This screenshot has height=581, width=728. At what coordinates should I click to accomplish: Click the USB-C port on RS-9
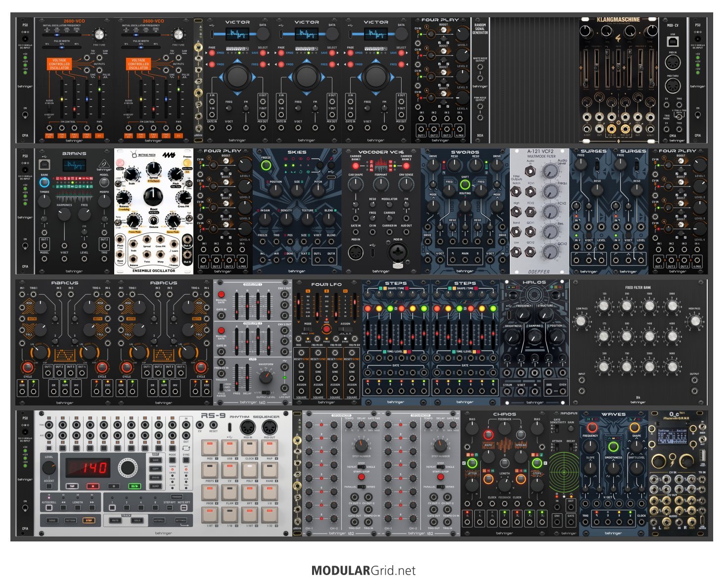click(230, 428)
